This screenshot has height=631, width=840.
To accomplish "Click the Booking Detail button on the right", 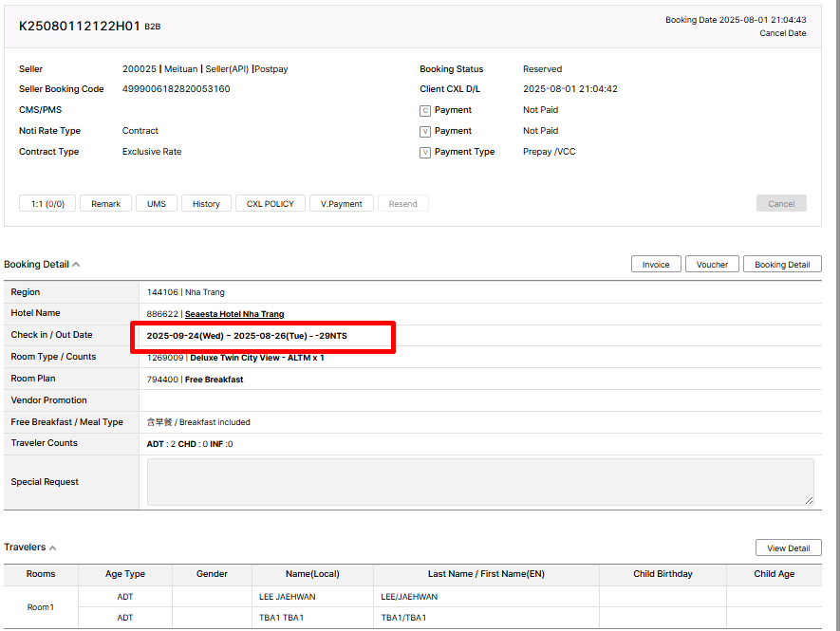I will click(782, 265).
